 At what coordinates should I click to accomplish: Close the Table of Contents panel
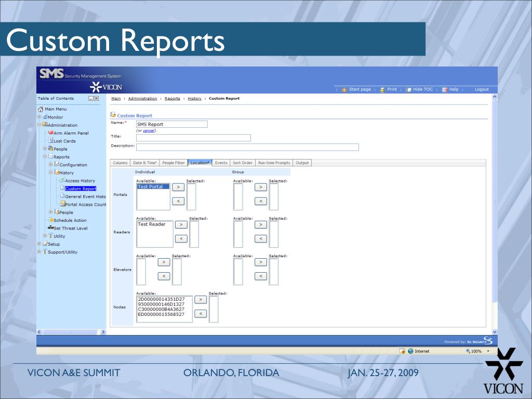pos(96,98)
